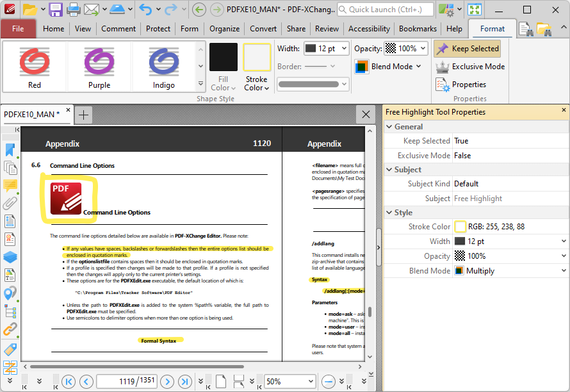Click the horizontal document scrollbar
This screenshot has height=392, width=570.
pos(136,366)
